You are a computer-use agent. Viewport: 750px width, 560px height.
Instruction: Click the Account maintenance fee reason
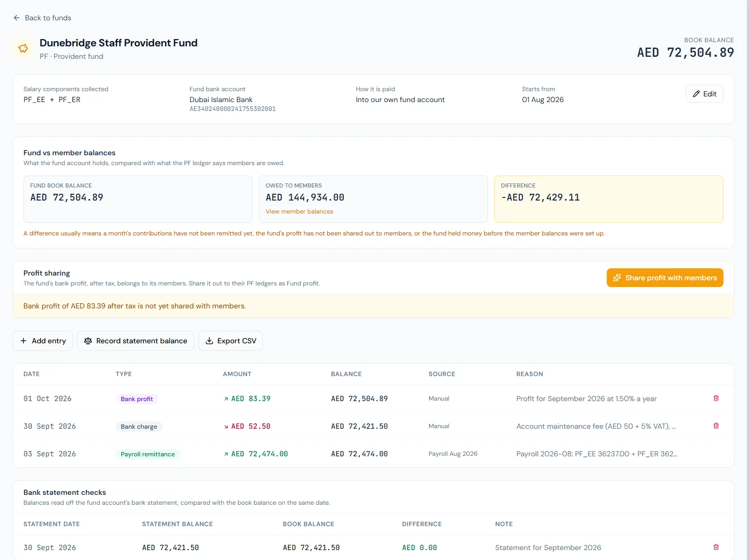pyautogui.click(x=596, y=426)
